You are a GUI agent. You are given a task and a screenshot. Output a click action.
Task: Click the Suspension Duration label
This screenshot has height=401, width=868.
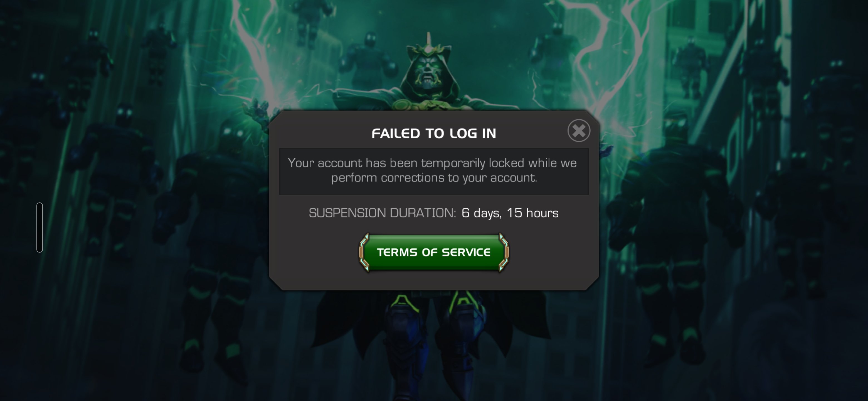click(383, 213)
